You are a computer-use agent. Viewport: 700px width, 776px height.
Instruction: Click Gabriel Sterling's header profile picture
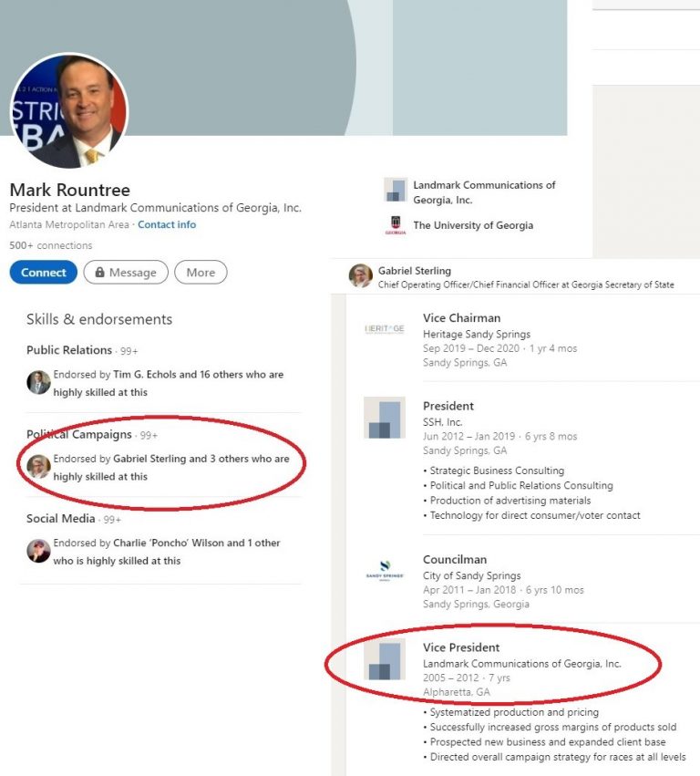361,275
